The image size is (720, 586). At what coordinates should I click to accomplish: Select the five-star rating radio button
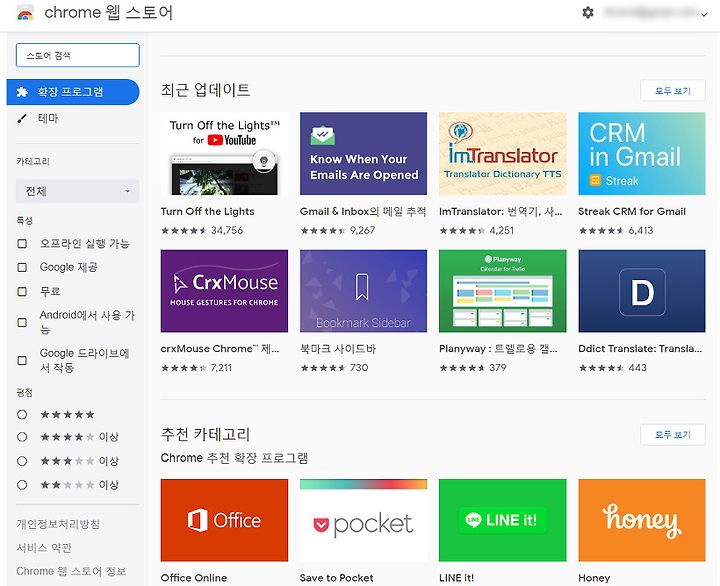pyautogui.click(x=22, y=415)
